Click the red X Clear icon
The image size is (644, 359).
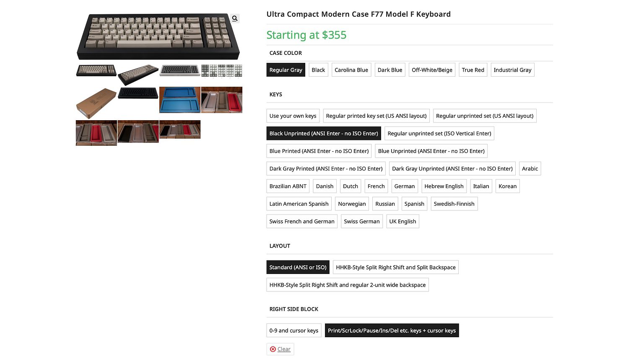(x=273, y=349)
